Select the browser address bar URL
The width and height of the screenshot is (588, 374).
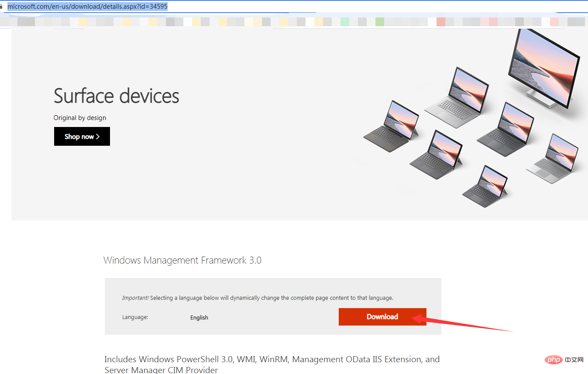(x=87, y=7)
